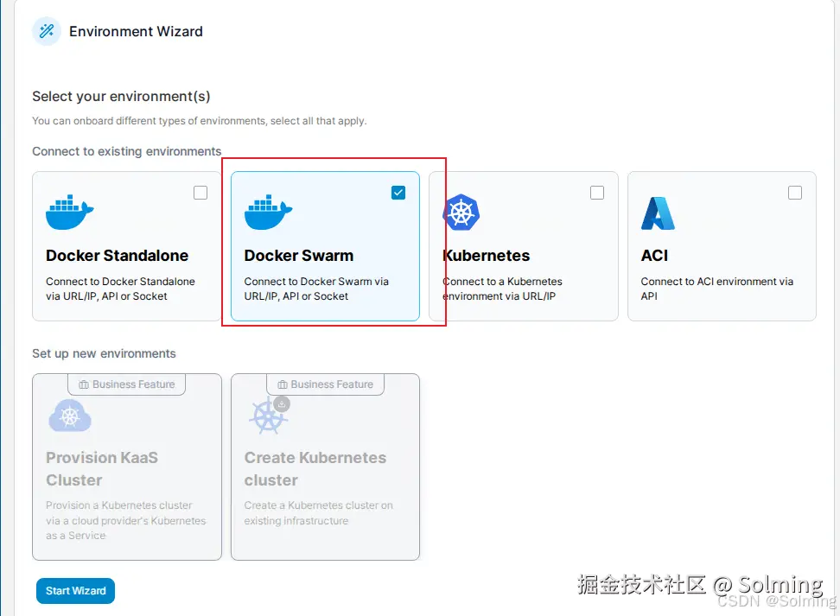Click briefcase icon in KaaS Business Feature badge
The height and width of the screenshot is (616, 840).
pos(84,384)
